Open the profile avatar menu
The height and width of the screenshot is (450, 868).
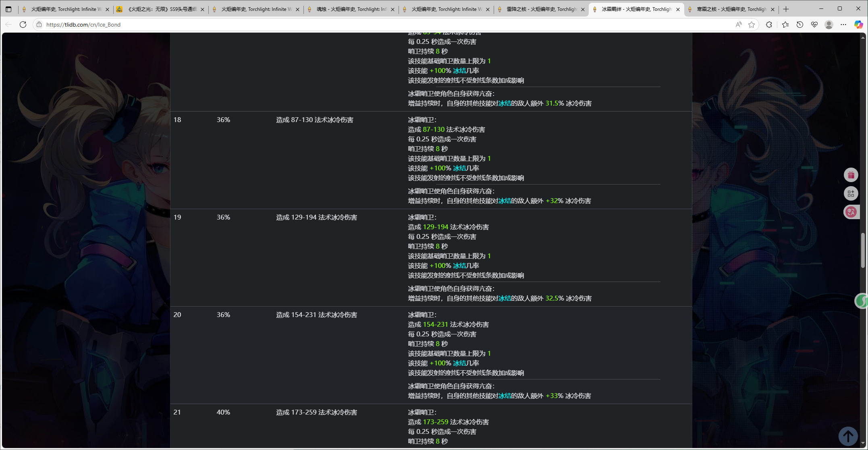[x=829, y=25]
